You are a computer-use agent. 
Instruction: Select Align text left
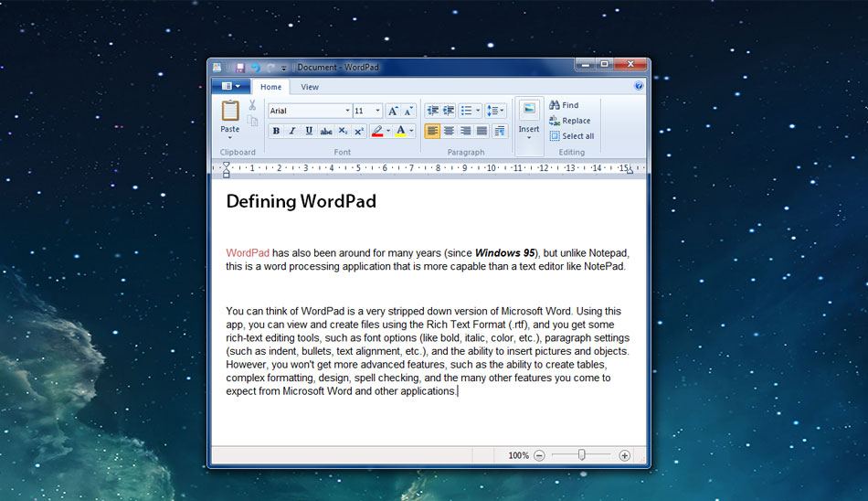tap(432, 131)
